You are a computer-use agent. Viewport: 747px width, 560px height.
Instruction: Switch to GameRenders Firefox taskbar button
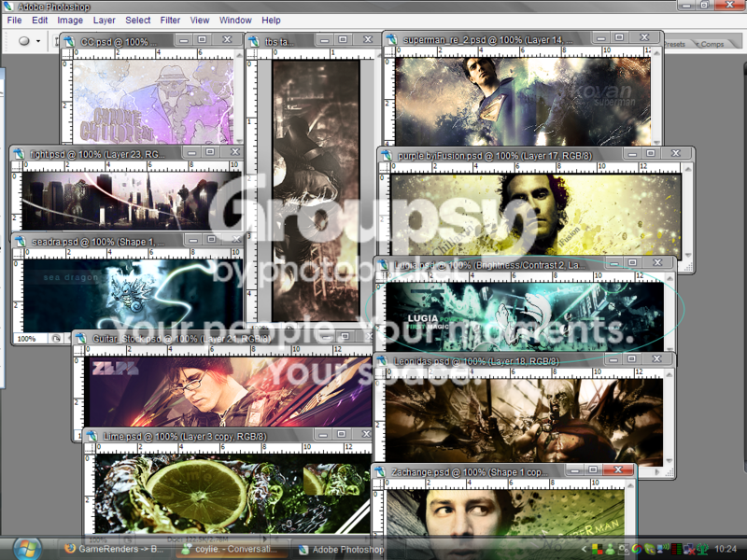pyautogui.click(x=114, y=549)
